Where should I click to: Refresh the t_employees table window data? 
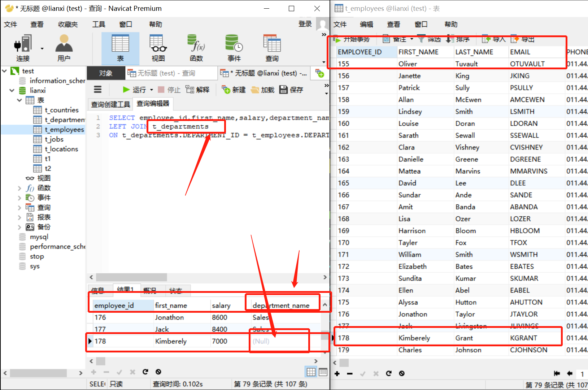tap(389, 373)
